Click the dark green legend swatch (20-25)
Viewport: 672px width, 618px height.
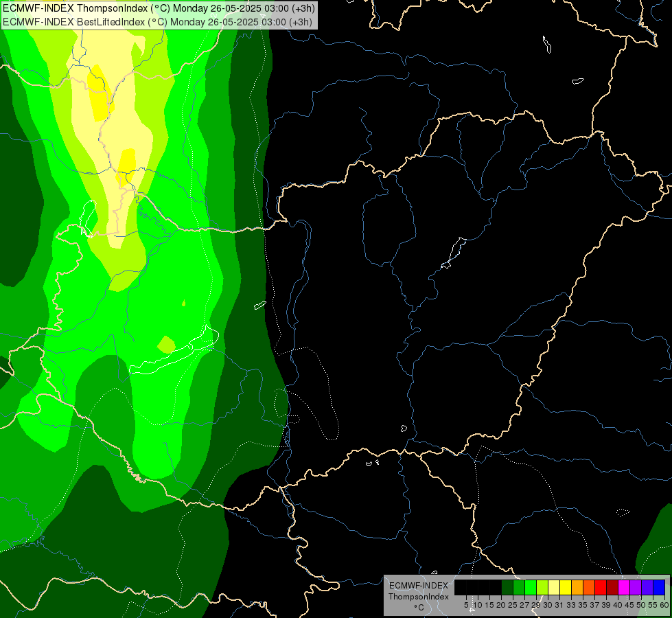pos(507,588)
